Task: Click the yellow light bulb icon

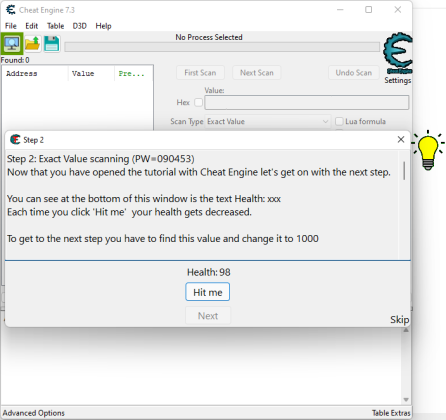Action: tap(428, 150)
